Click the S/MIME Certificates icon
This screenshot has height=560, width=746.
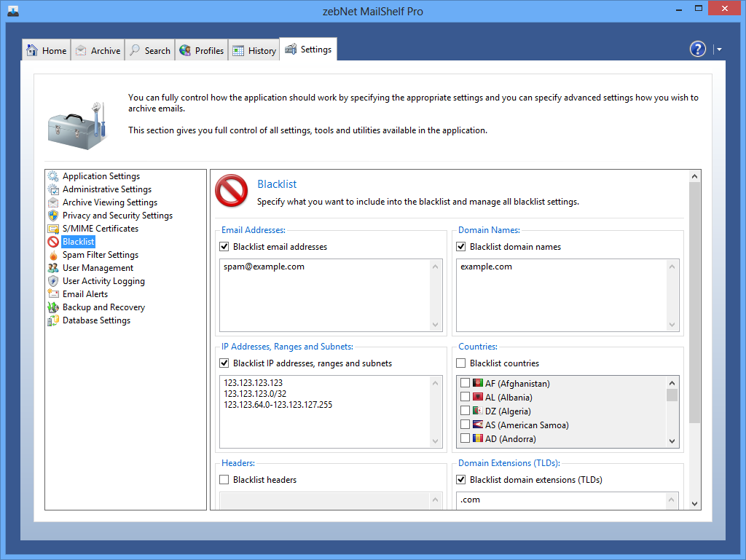coord(53,229)
